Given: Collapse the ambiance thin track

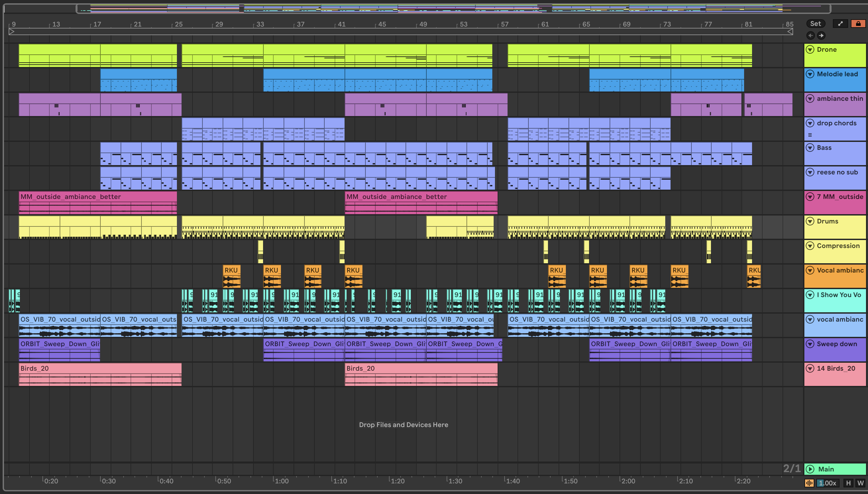Looking at the screenshot, I should 810,98.
